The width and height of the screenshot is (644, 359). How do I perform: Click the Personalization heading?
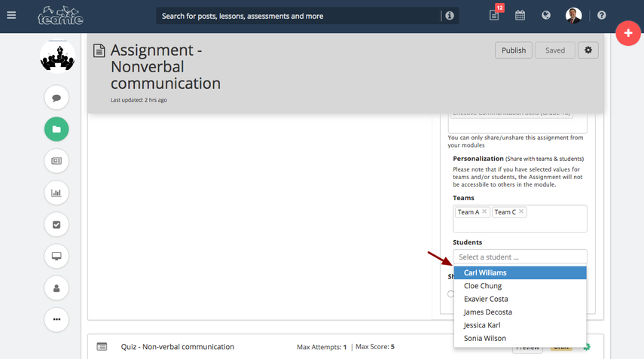pos(478,159)
